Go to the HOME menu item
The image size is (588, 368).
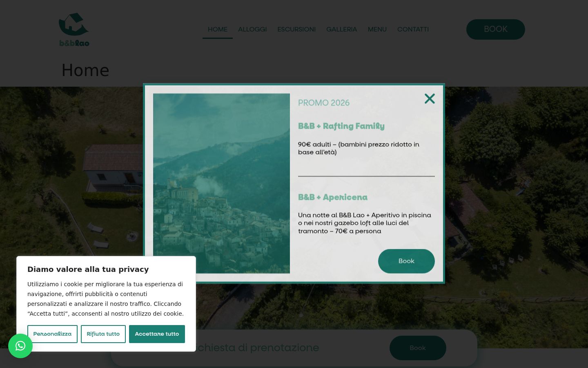(218, 29)
